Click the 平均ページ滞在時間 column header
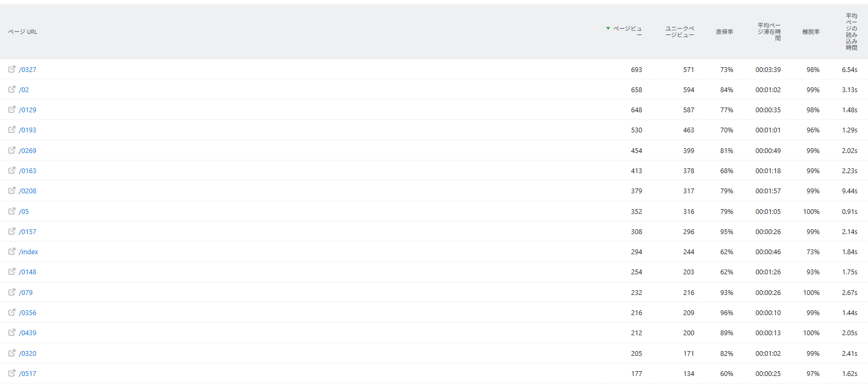Screen dimensions: 868x385 pyautogui.click(x=769, y=32)
